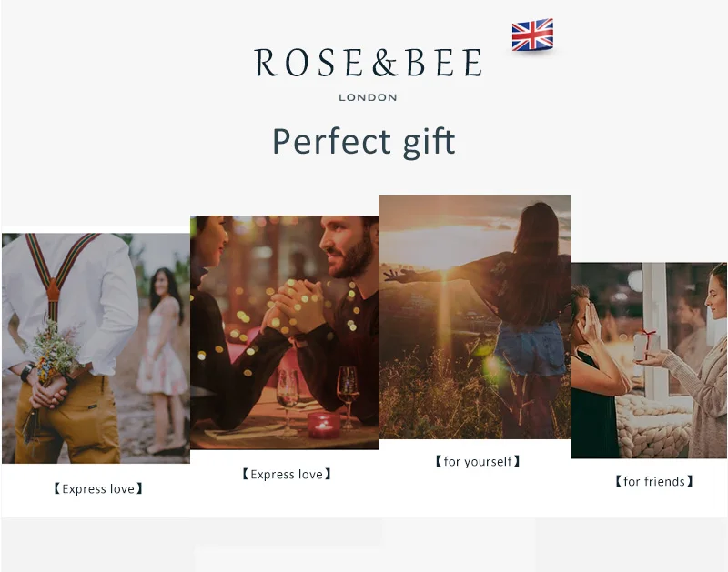
Task: Click the red candle holder on table
Action: pyautogui.click(x=324, y=425)
